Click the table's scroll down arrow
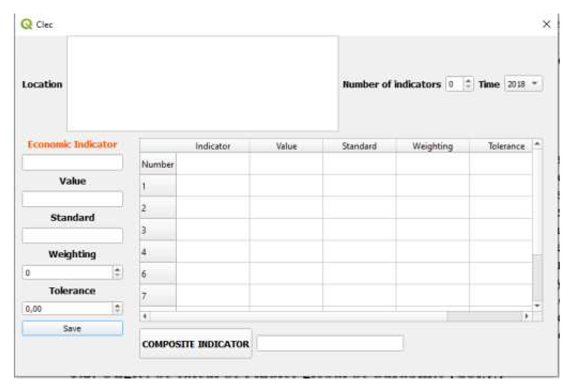Image resolution: width=577 pixels, height=392 pixels. 537,306
